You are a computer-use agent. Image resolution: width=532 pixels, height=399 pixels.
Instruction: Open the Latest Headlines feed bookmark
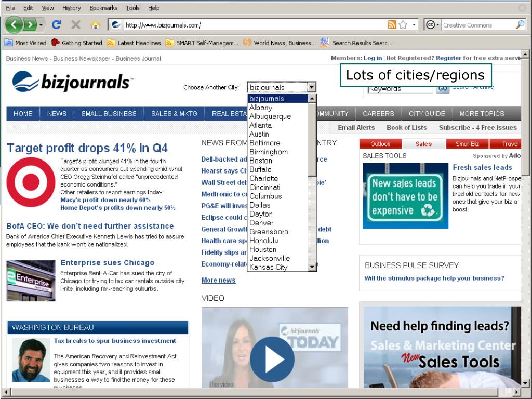pos(134,43)
